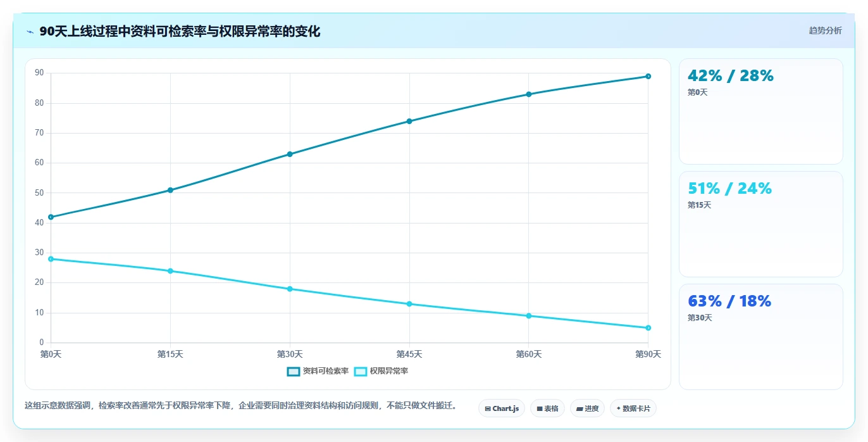
Task: Click the y-axis value 10
Action: (39, 313)
